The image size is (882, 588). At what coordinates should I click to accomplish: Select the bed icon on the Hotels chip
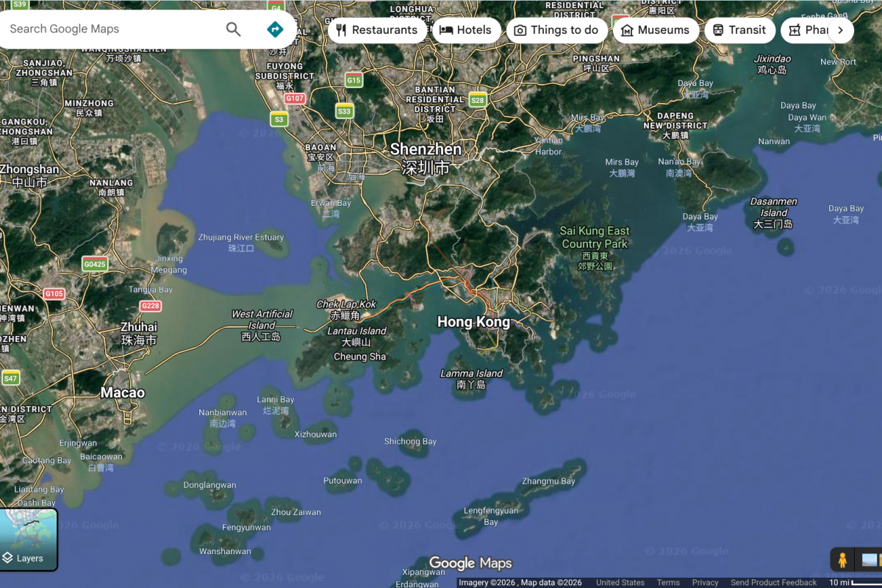pyautogui.click(x=446, y=30)
